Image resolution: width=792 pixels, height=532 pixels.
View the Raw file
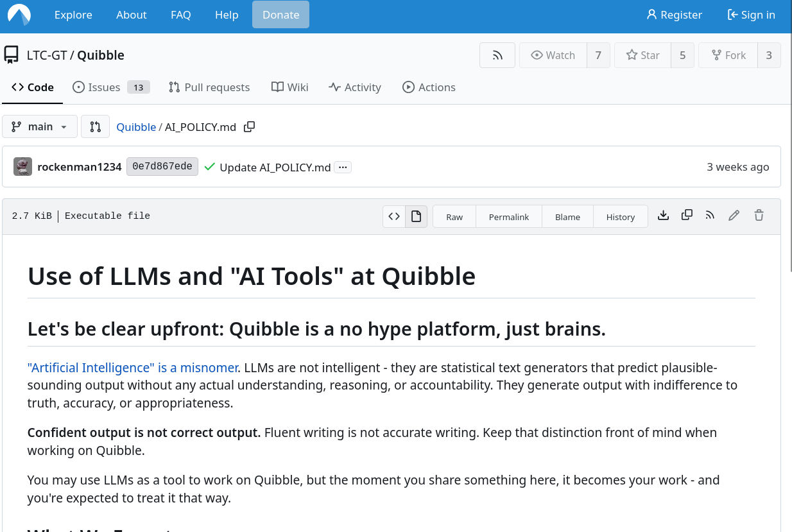[454, 217]
